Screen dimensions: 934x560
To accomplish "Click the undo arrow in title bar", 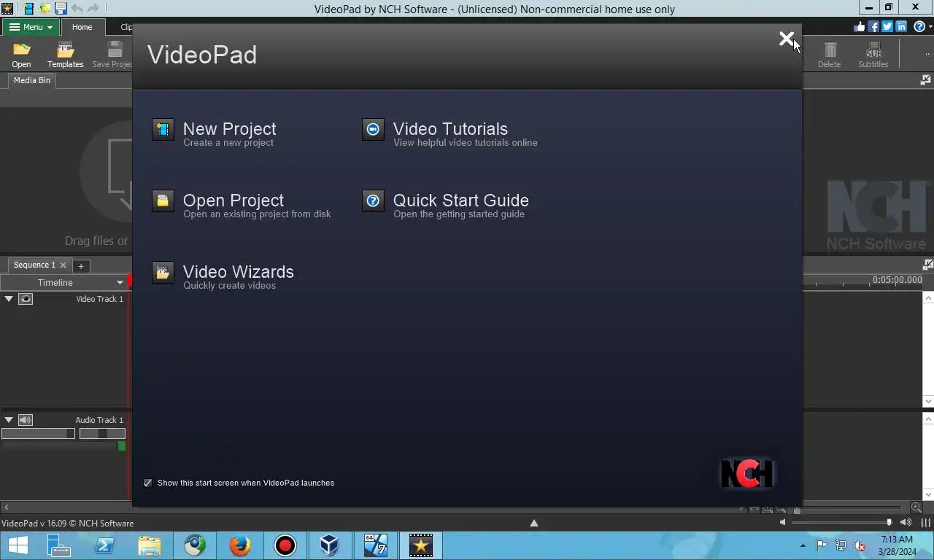I will (77, 9).
